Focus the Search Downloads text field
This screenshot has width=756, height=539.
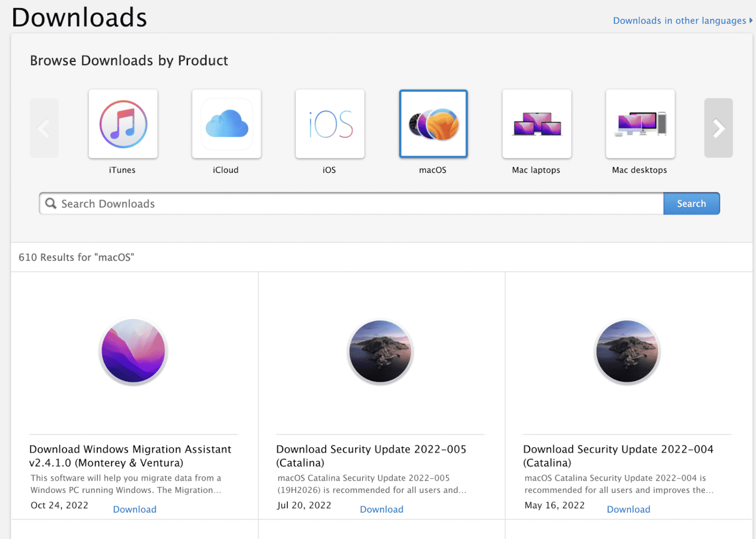[x=353, y=204]
